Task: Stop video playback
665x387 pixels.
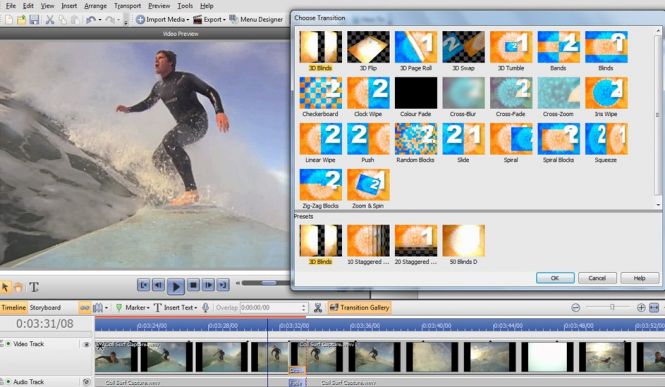Action: pyautogui.click(x=193, y=285)
